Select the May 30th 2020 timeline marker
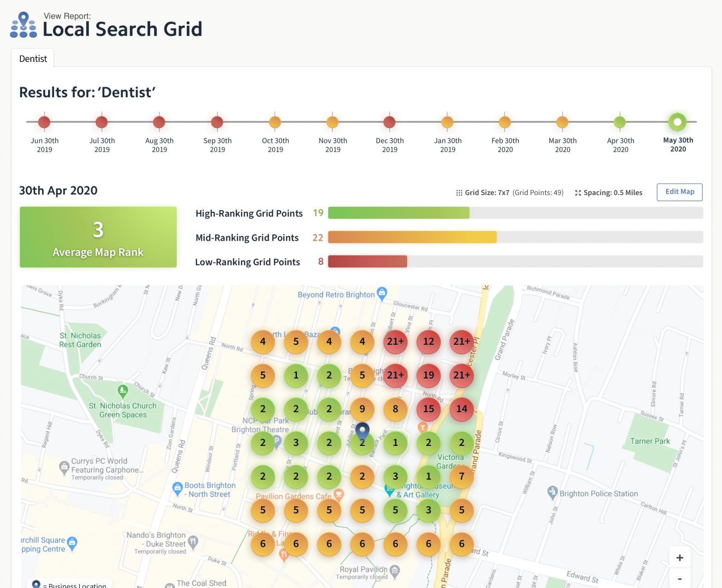722x588 pixels. (677, 122)
